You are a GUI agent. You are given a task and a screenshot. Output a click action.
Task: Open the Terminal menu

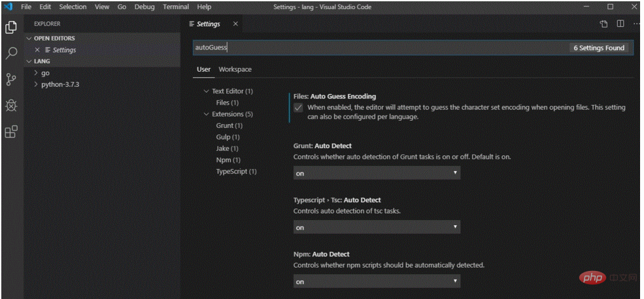(x=175, y=7)
